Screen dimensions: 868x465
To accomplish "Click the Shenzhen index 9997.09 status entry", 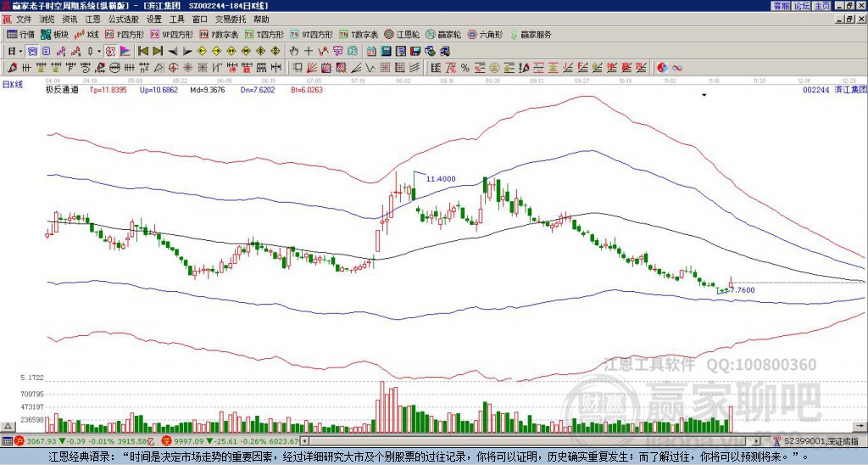I will pos(230,441).
